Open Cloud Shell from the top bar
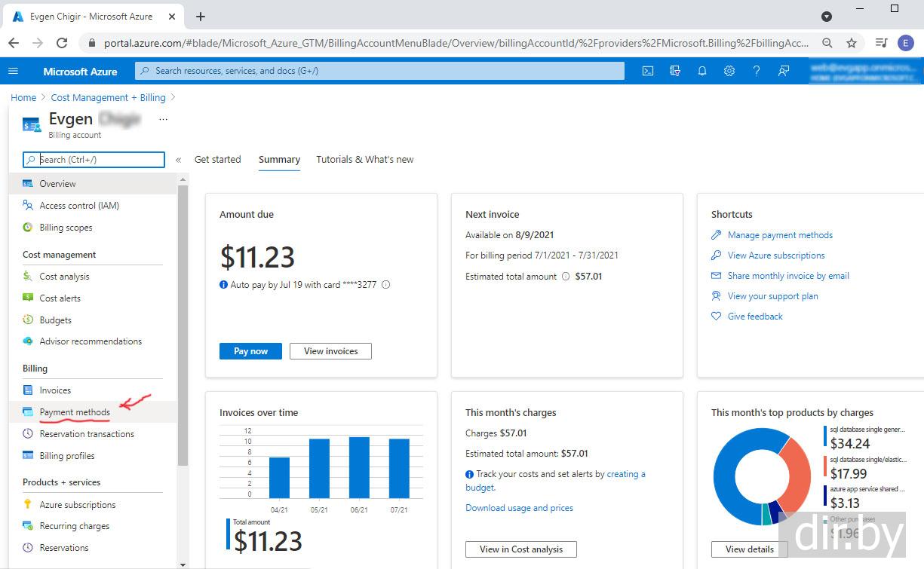 click(647, 71)
